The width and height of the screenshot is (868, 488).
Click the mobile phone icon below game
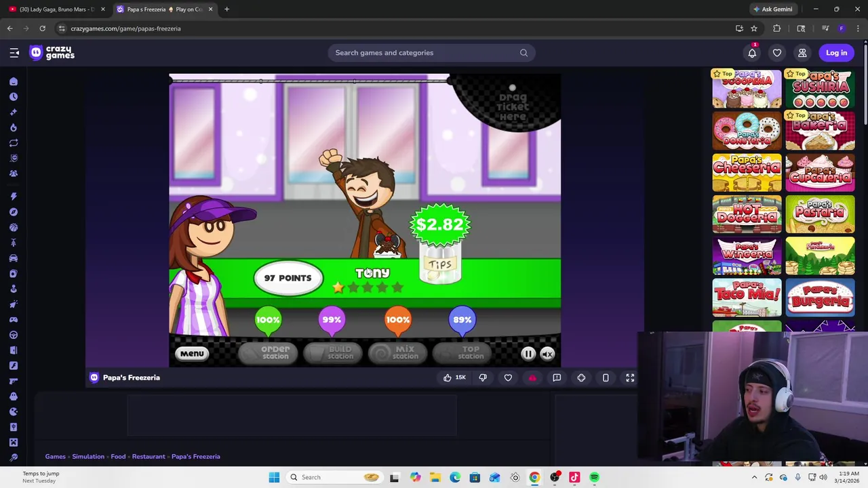coord(606,378)
